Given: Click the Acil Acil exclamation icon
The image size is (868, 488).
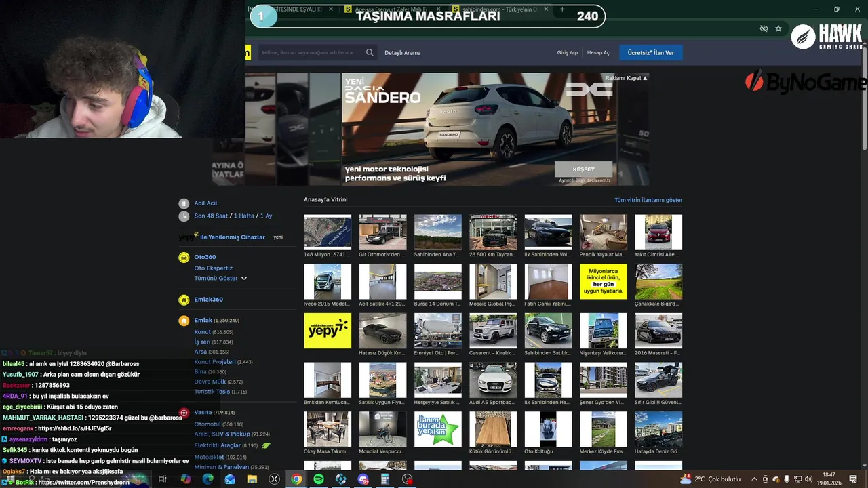Looking at the screenshot, I should coord(184,203).
